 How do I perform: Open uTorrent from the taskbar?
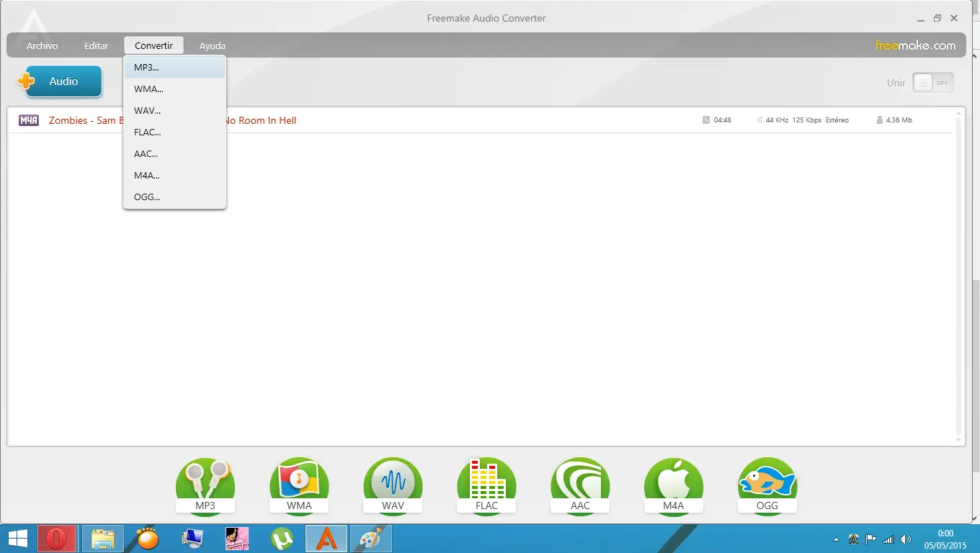coord(282,539)
